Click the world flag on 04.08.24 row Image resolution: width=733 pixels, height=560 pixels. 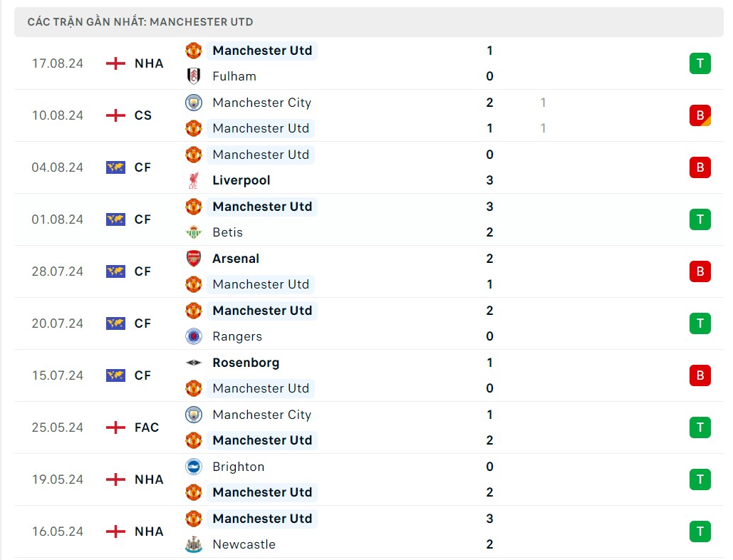(x=115, y=167)
